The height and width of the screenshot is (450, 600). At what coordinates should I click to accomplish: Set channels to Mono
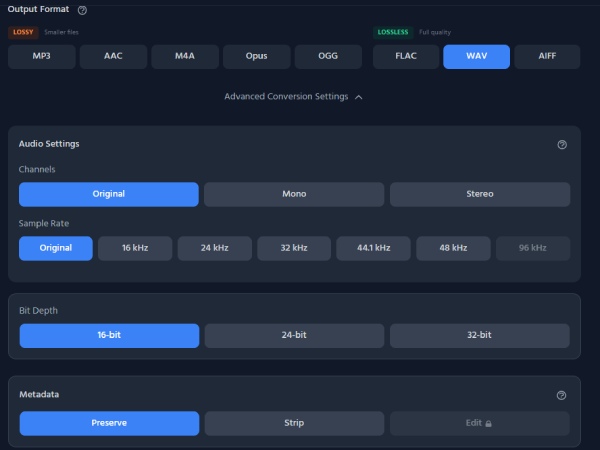[294, 194]
